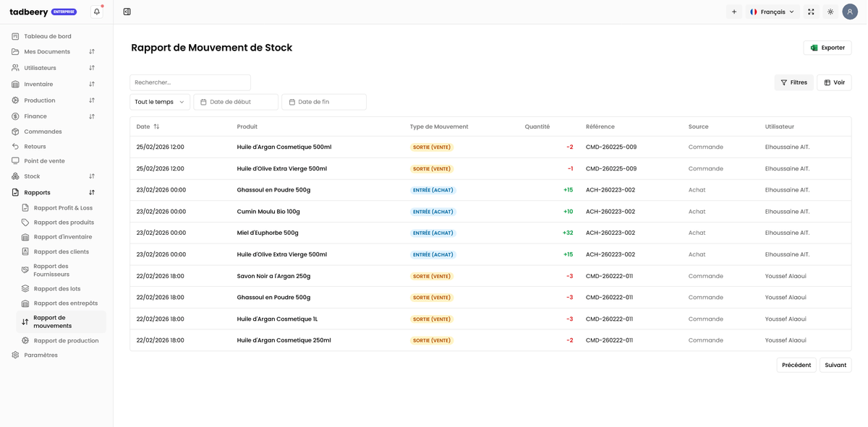Expand the Inventaire sidebar section
Screen dimensions: 868x427
(x=92, y=85)
